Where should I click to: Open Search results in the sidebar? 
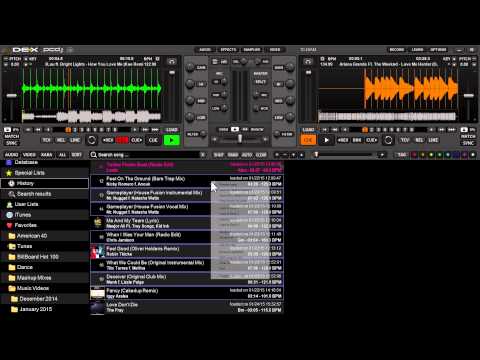(x=34, y=194)
